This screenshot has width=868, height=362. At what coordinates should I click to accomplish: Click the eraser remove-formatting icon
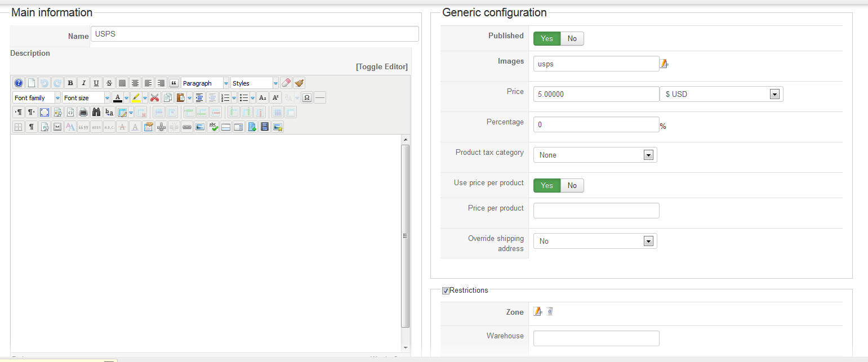click(x=286, y=83)
